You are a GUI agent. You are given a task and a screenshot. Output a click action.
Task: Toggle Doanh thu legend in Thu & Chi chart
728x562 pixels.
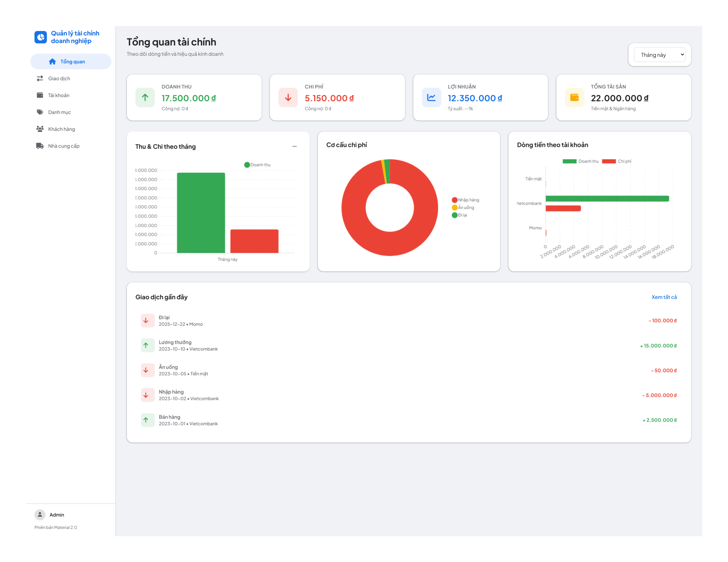[x=257, y=165]
